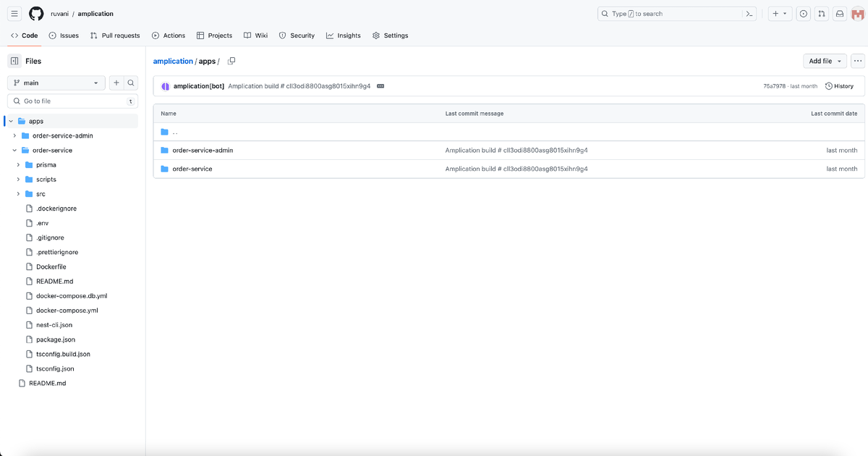Open the Security tab
Image resolution: width=868 pixels, height=456 pixels.
pos(297,35)
